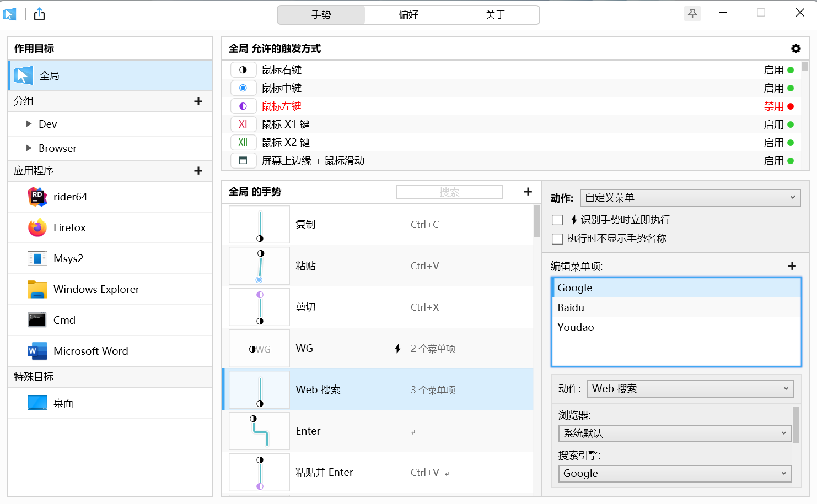The image size is (817, 504).
Task: Click the share/export icon in title bar
Action: click(x=39, y=14)
